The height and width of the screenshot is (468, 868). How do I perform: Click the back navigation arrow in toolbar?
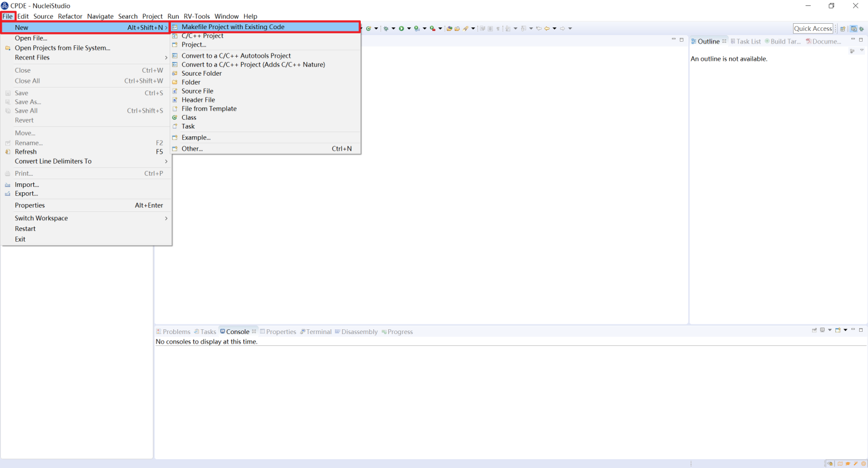pyautogui.click(x=547, y=29)
